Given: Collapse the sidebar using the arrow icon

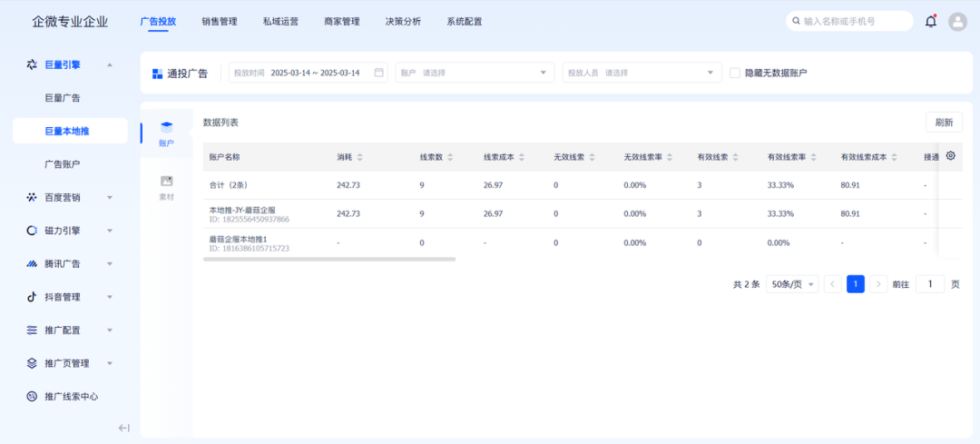Looking at the screenshot, I should coord(124,428).
